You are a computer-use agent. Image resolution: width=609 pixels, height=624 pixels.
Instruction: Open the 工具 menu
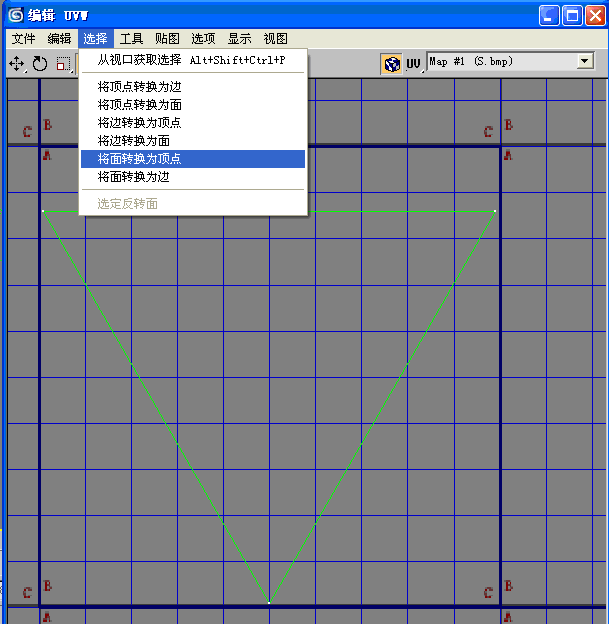click(x=131, y=39)
